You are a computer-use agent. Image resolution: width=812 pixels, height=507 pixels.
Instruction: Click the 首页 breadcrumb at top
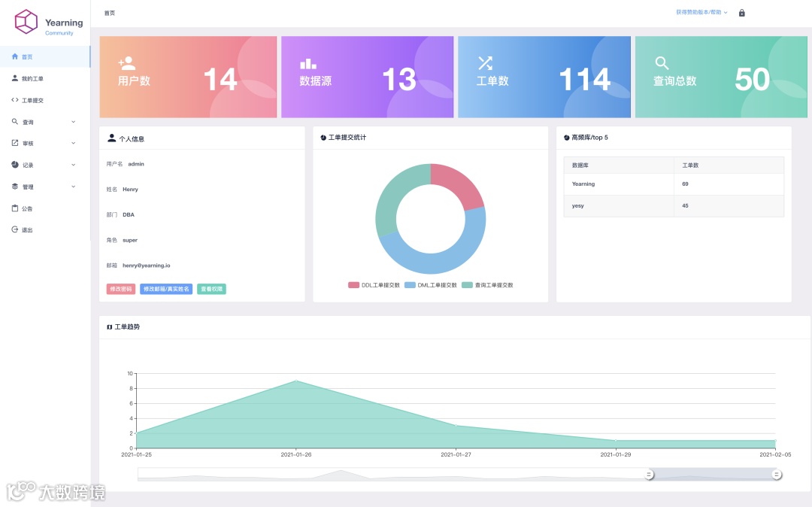pyautogui.click(x=109, y=13)
